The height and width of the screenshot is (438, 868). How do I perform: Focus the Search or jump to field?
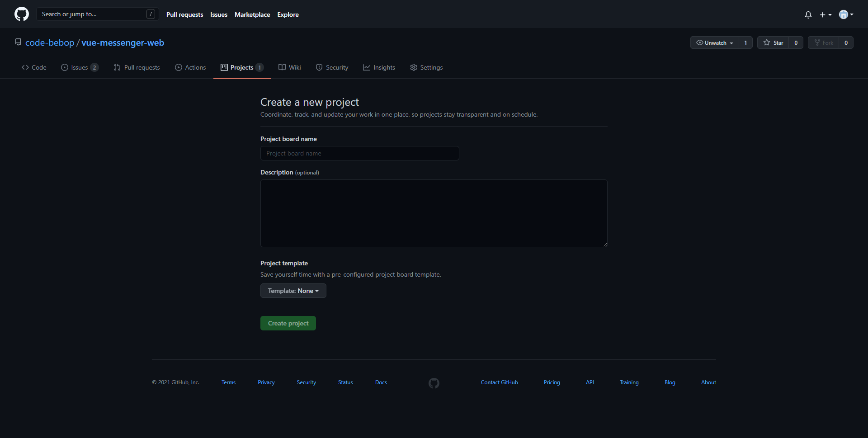tap(97, 14)
